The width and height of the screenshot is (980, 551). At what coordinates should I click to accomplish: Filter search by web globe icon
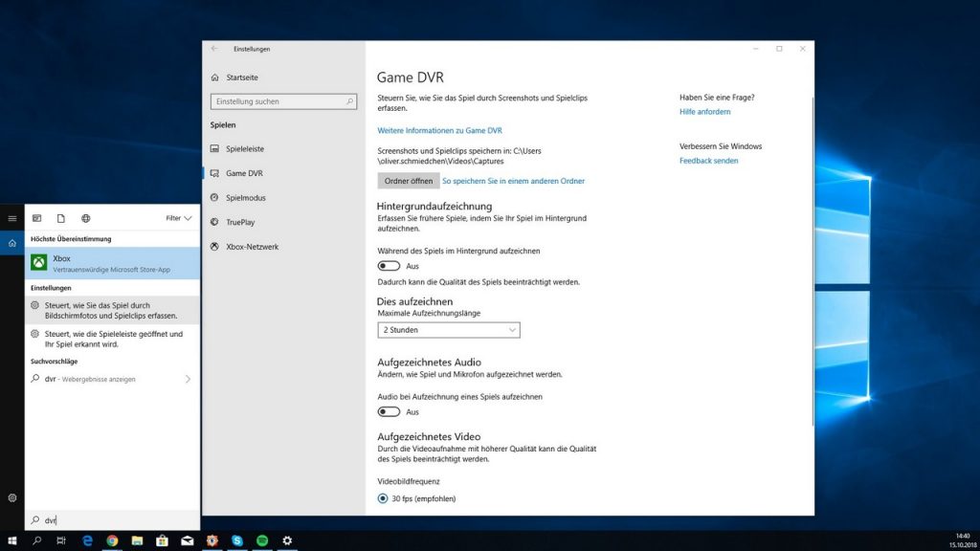[85, 218]
